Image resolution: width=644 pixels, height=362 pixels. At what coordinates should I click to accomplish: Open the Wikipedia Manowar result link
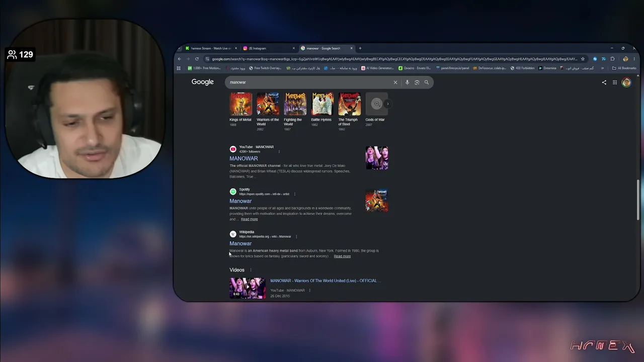coord(240,243)
